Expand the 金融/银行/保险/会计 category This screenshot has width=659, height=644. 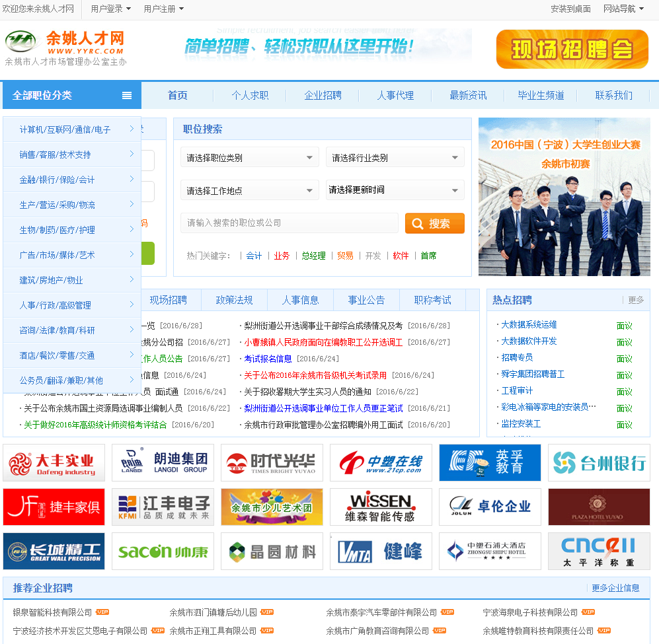[x=72, y=180]
